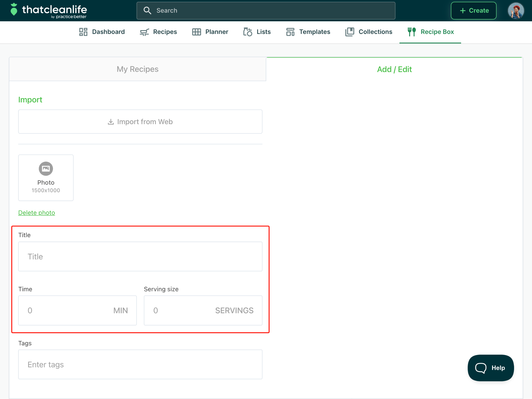Click the Create button

tap(474, 11)
